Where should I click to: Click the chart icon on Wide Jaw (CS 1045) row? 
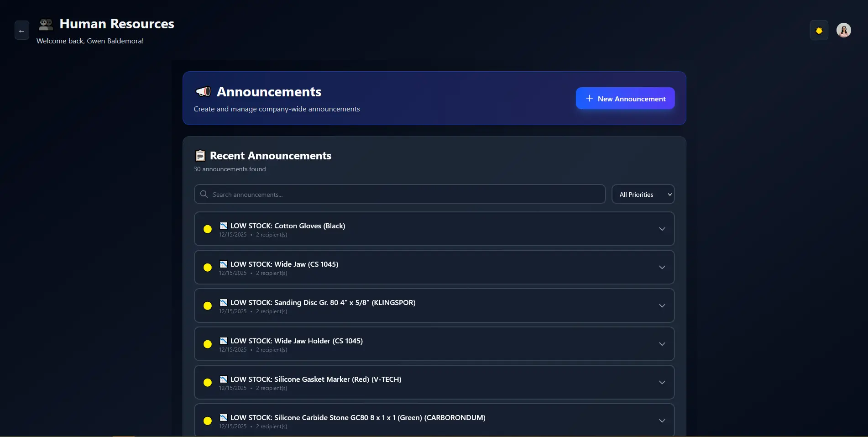click(223, 264)
